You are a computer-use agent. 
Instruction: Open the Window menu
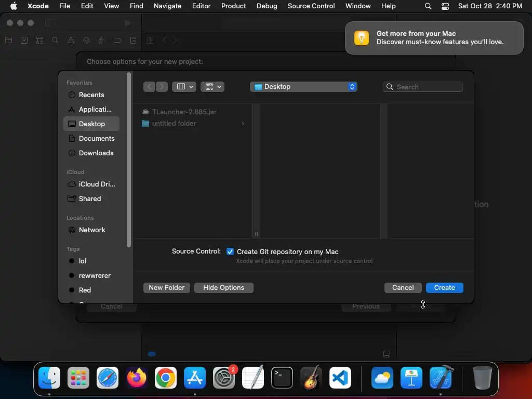point(358,6)
